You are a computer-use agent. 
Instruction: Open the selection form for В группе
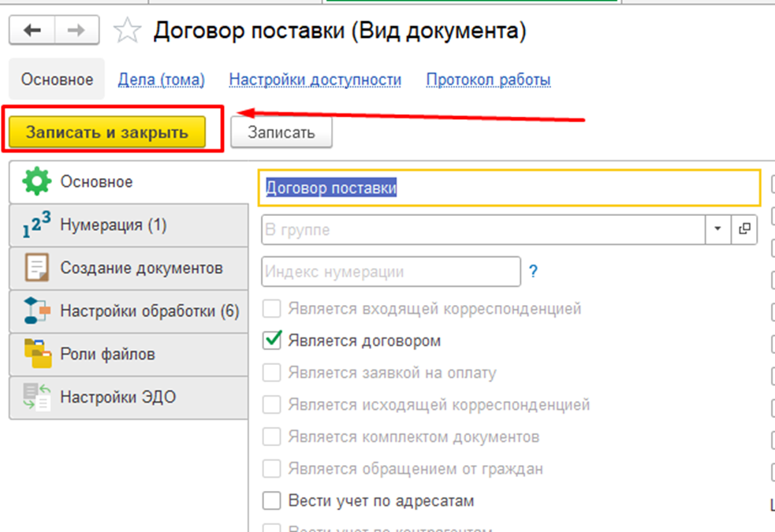[x=744, y=229]
